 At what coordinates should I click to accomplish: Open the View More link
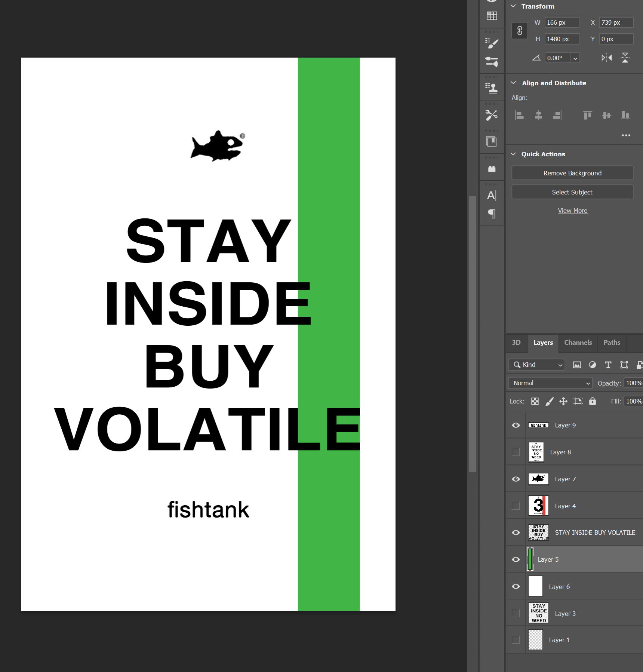click(x=572, y=211)
